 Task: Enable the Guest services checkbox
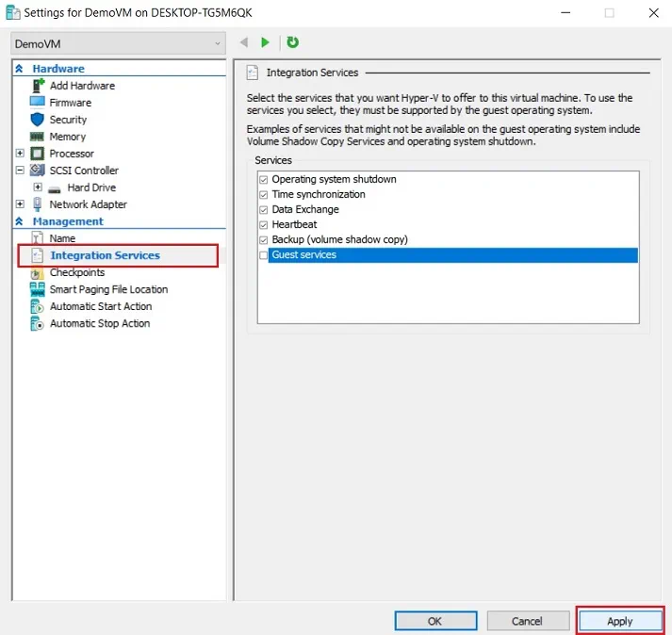[264, 255]
